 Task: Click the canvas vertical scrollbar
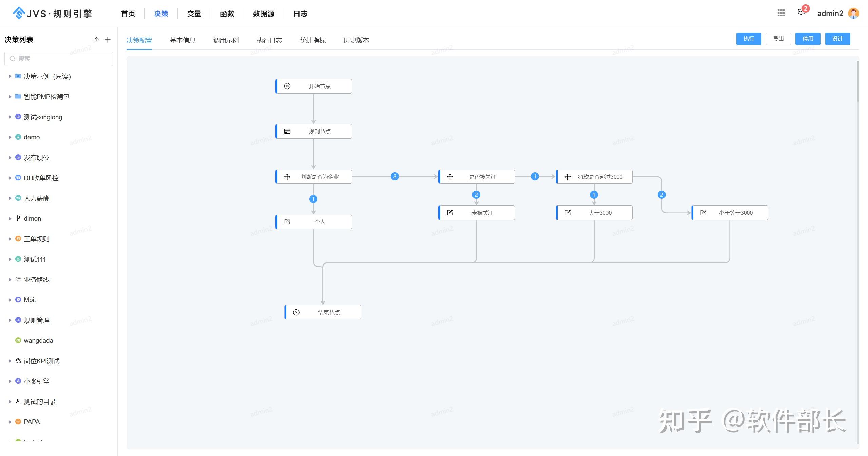(858, 81)
